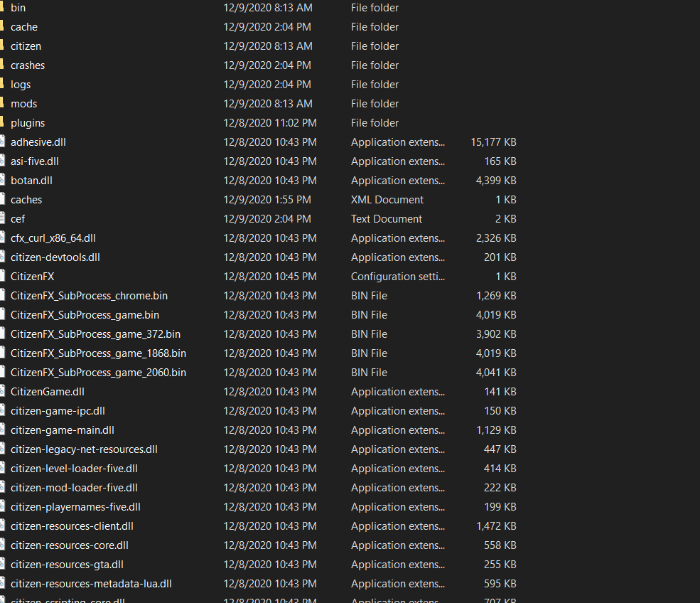Click the 558 KB size value

point(500,545)
